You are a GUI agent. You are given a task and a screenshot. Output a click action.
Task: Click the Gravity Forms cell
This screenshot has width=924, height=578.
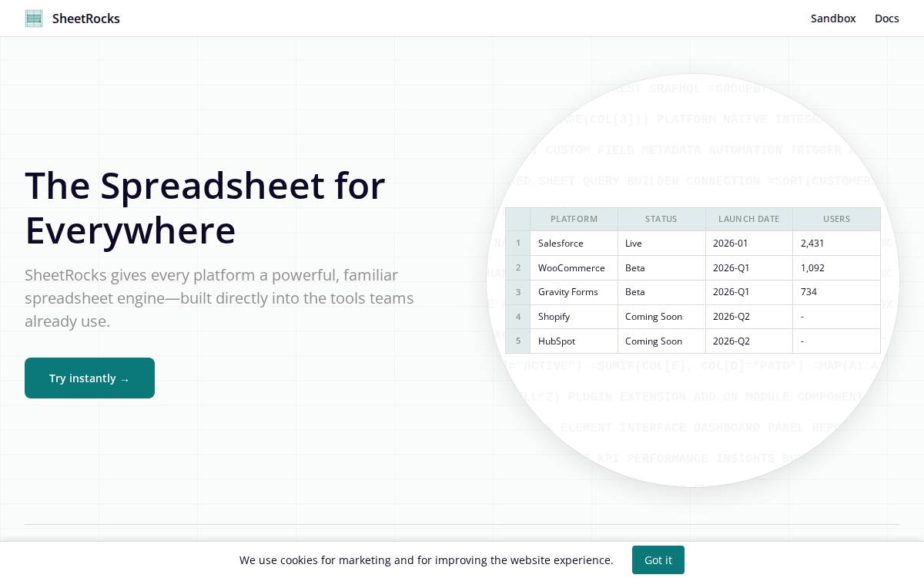(x=574, y=292)
